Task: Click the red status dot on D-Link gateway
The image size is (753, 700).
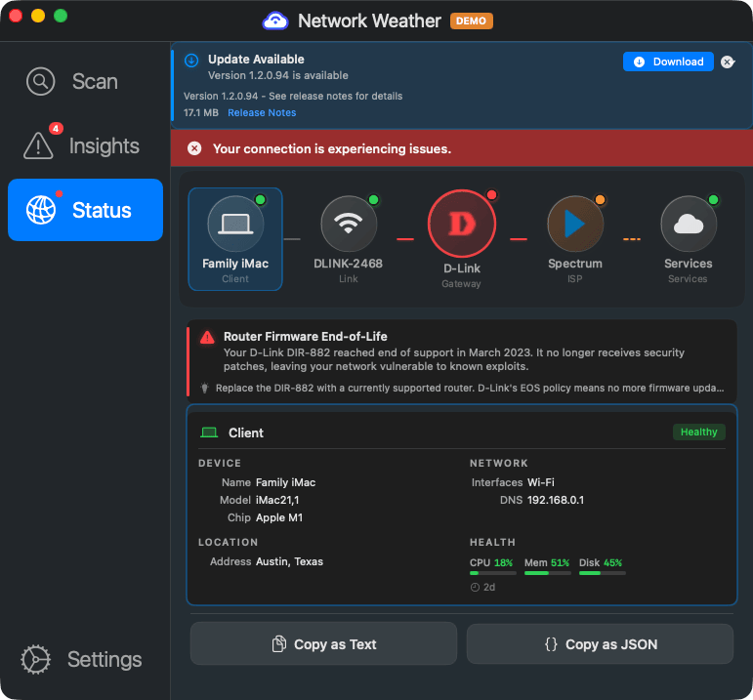Action: click(x=492, y=195)
